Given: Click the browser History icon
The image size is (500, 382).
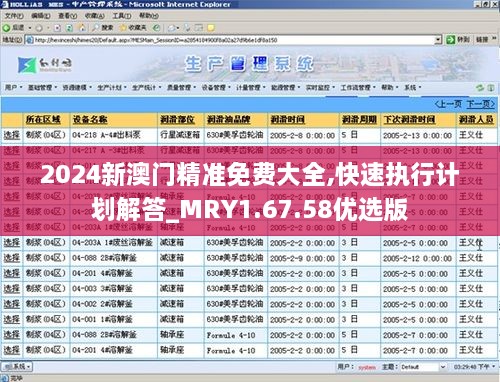Looking at the screenshot, I should point(157,28).
